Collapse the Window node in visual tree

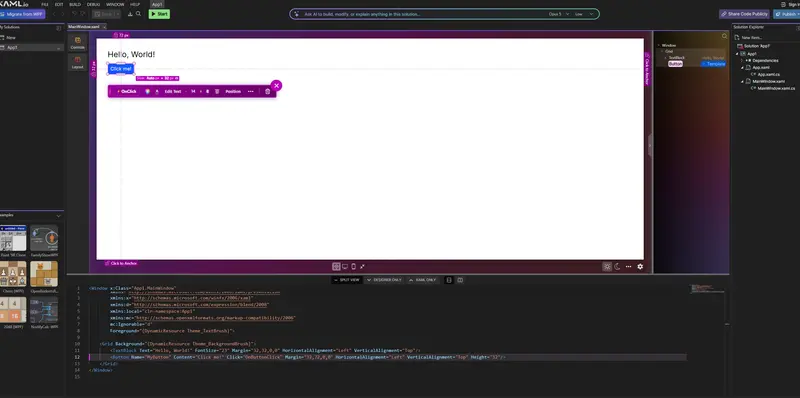tap(659, 45)
